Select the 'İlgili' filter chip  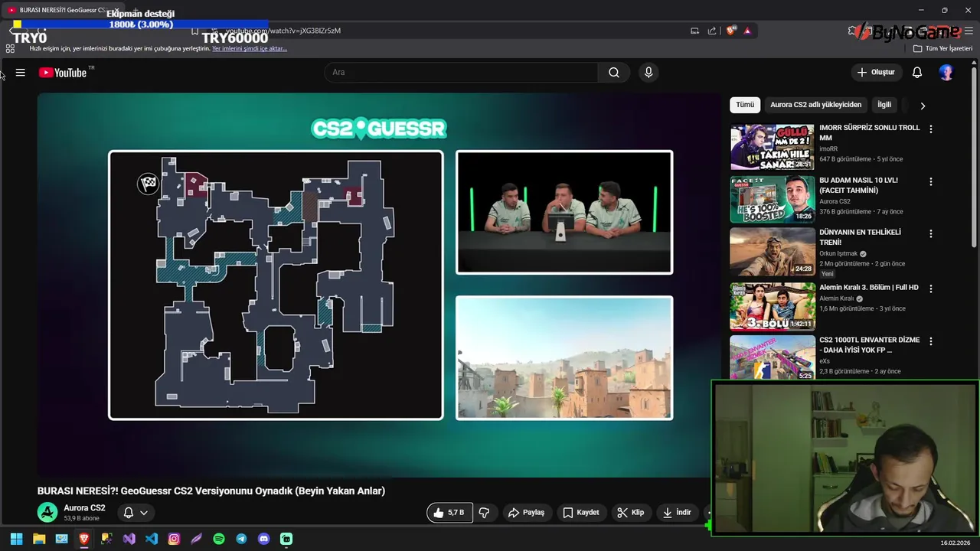pyautogui.click(x=884, y=105)
